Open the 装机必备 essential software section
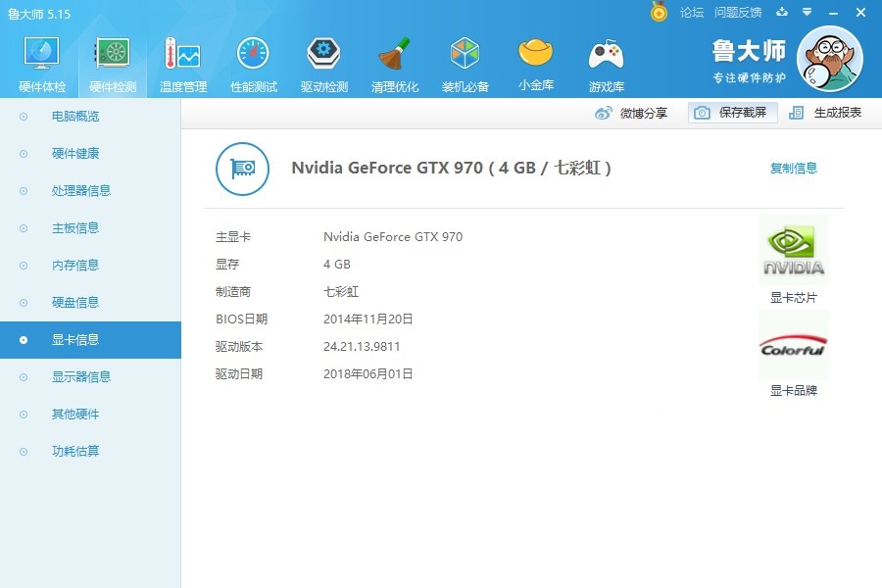The width and height of the screenshot is (882, 588). [x=465, y=59]
